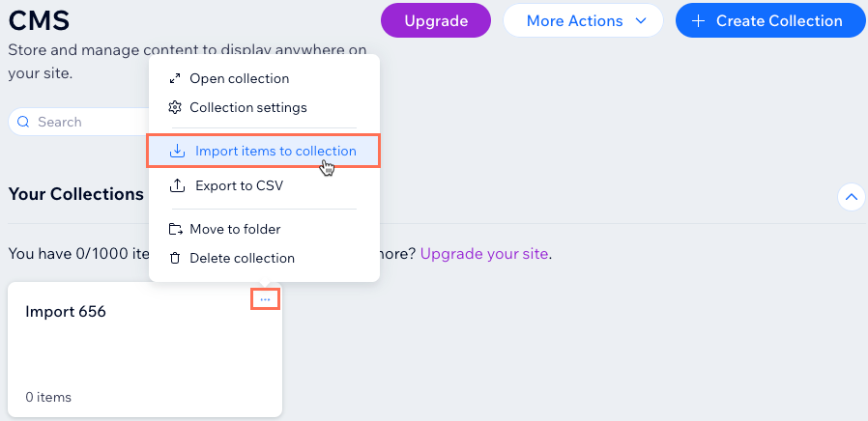The height and width of the screenshot is (421, 868).
Task: Open the Upgrade your site link
Action: click(484, 255)
